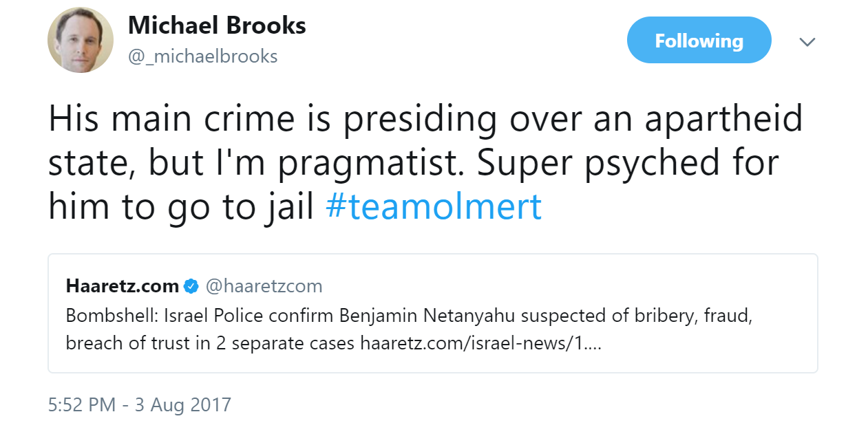Click the Haaretz verified badge icon
The width and height of the screenshot is (868, 423).
coord(191,286)
